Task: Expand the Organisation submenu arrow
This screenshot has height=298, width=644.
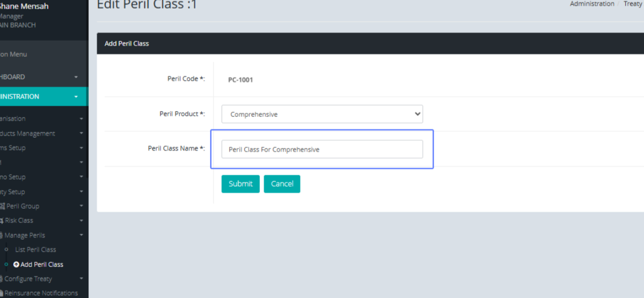Action: (x=81, y=119)
